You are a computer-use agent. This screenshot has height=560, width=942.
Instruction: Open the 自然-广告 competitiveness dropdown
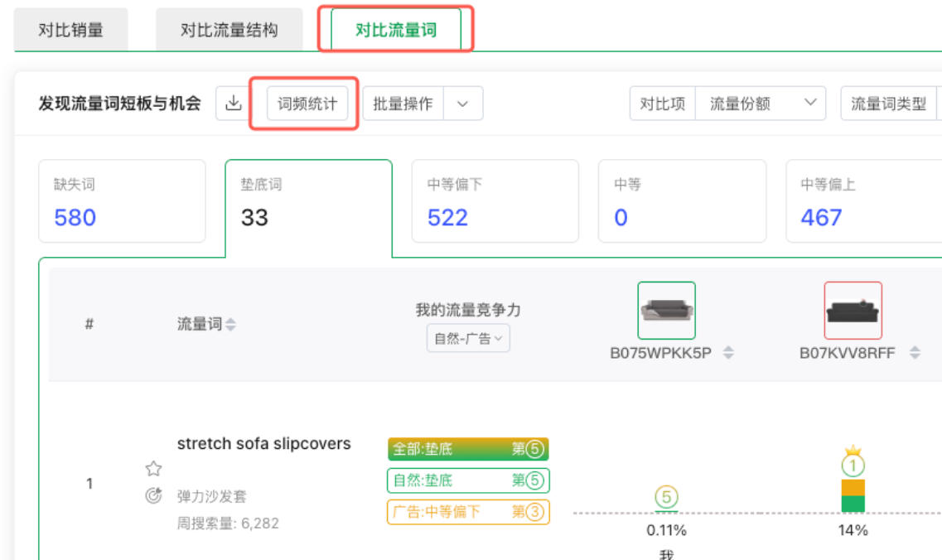[x=468, y=338]
